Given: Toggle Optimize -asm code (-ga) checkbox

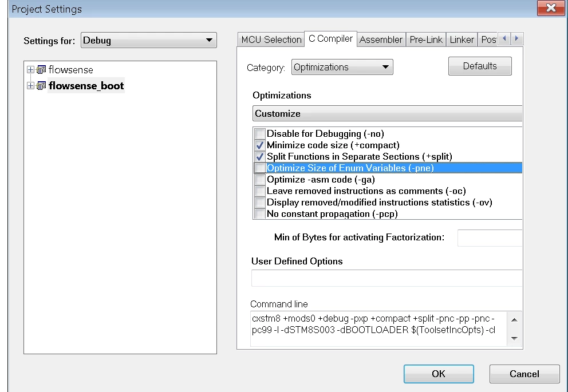Looking at the screenshot, I should pyautogui.click(x=260, y=180).
